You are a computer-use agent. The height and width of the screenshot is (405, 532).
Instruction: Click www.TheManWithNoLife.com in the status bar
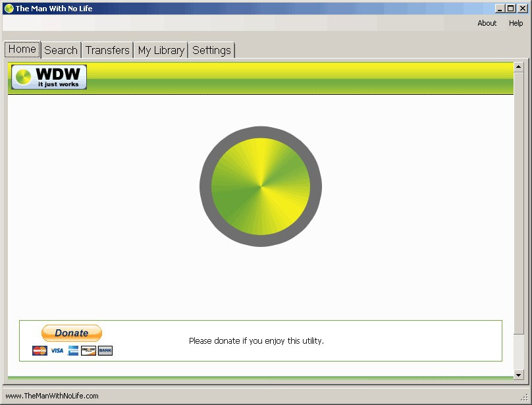point(52,396)
